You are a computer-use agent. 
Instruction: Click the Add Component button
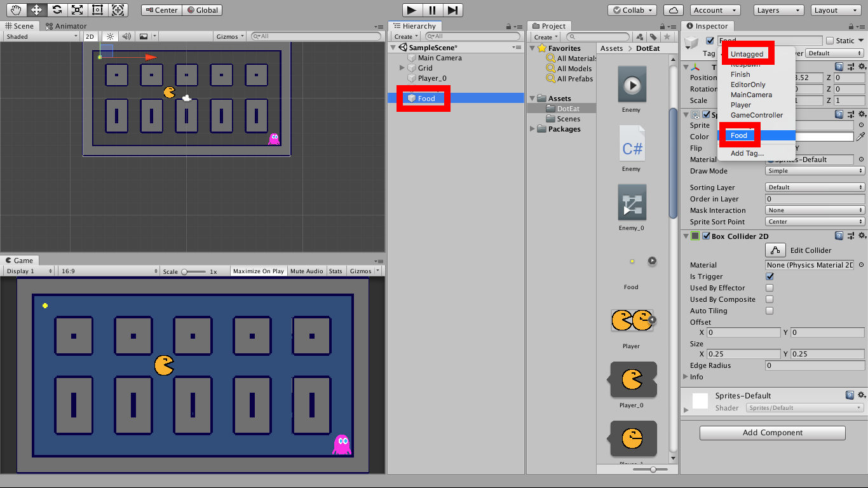[x=773, y=433]
